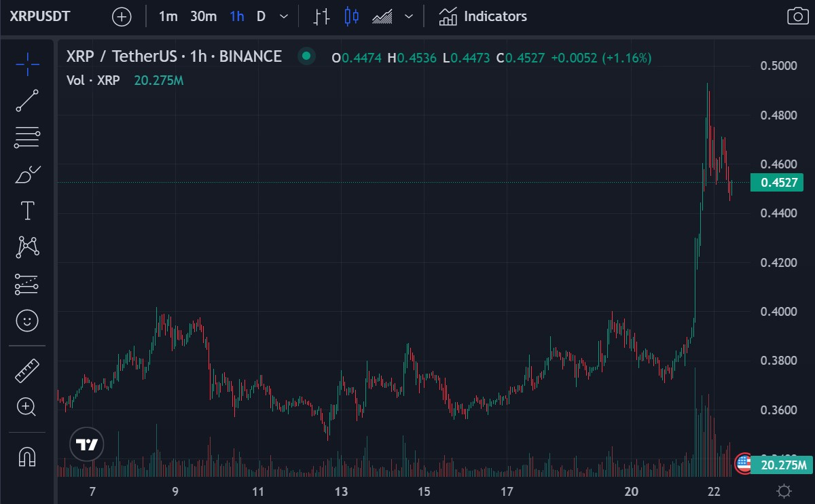Toggle magnet mode on the drawing toolbar
Screen dimensions: 815x504
[x=27, y=457]
